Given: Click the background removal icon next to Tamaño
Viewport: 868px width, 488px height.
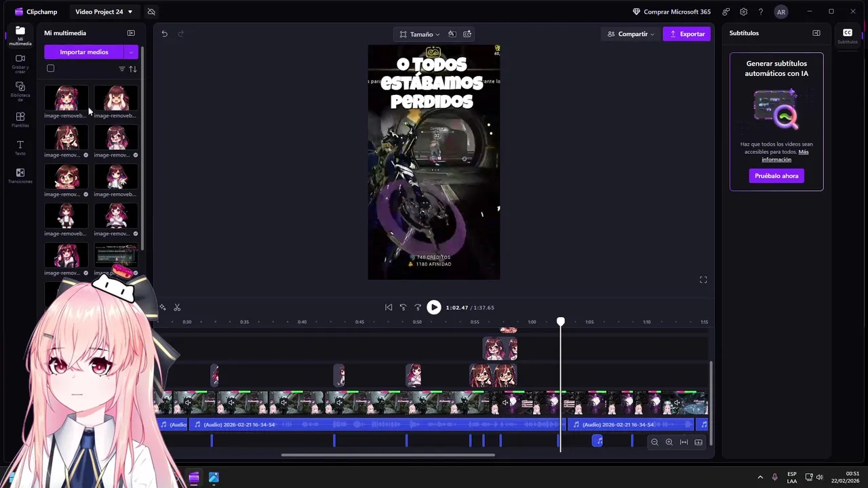Looking at the screenshot, I should (x=452, y=34).
